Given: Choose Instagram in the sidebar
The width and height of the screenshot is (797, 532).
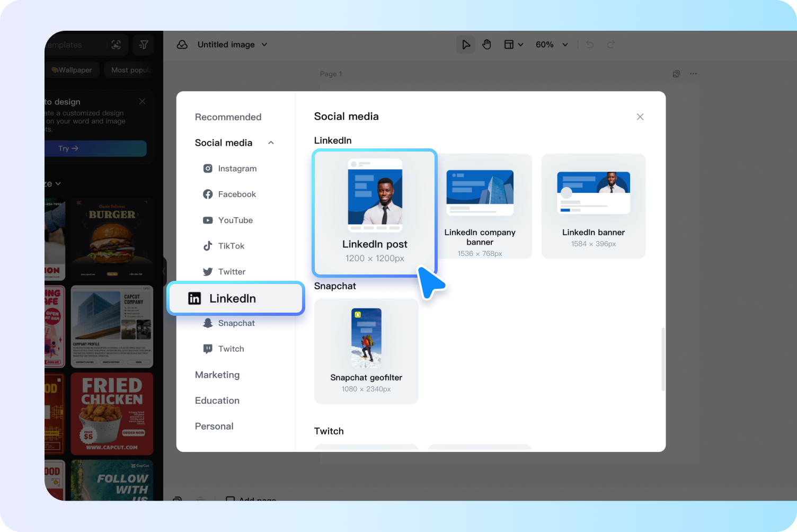Looking at the screenshot, I should pos(230,169).
